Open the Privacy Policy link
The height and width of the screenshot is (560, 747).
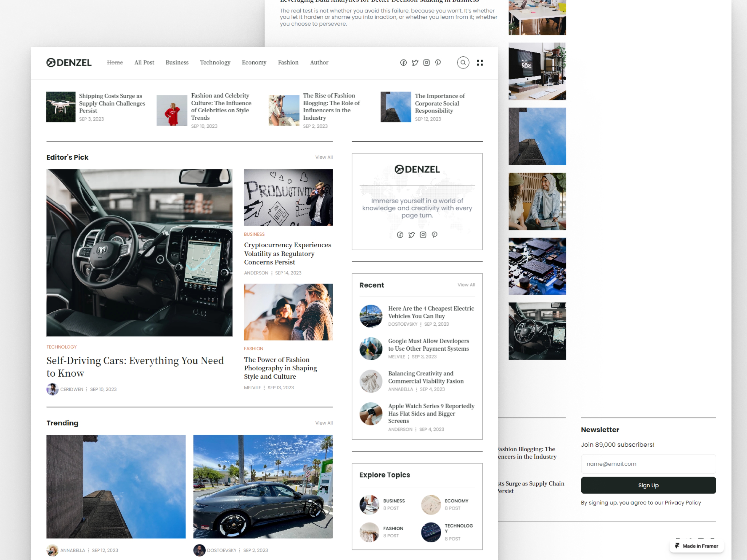[682, 502]
